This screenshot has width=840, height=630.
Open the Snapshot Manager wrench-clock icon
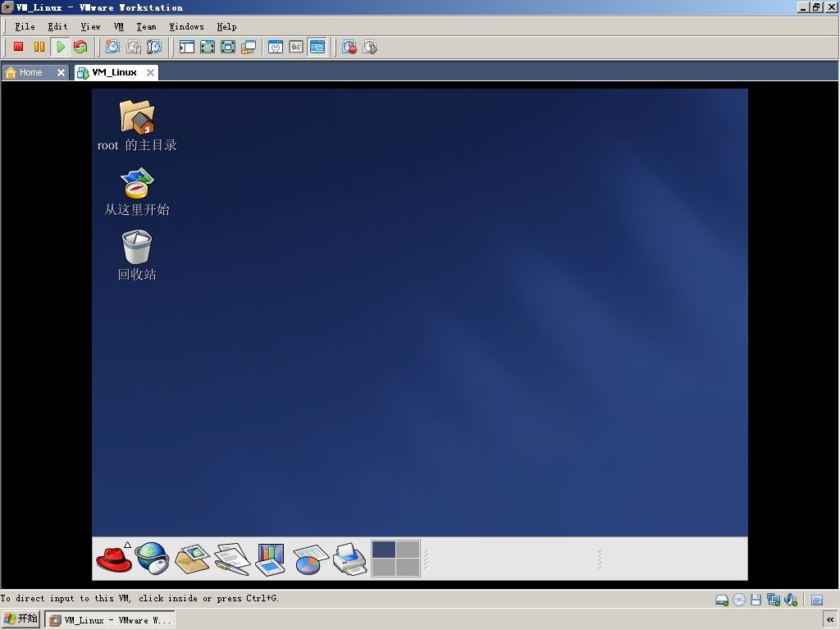[153, 47]
